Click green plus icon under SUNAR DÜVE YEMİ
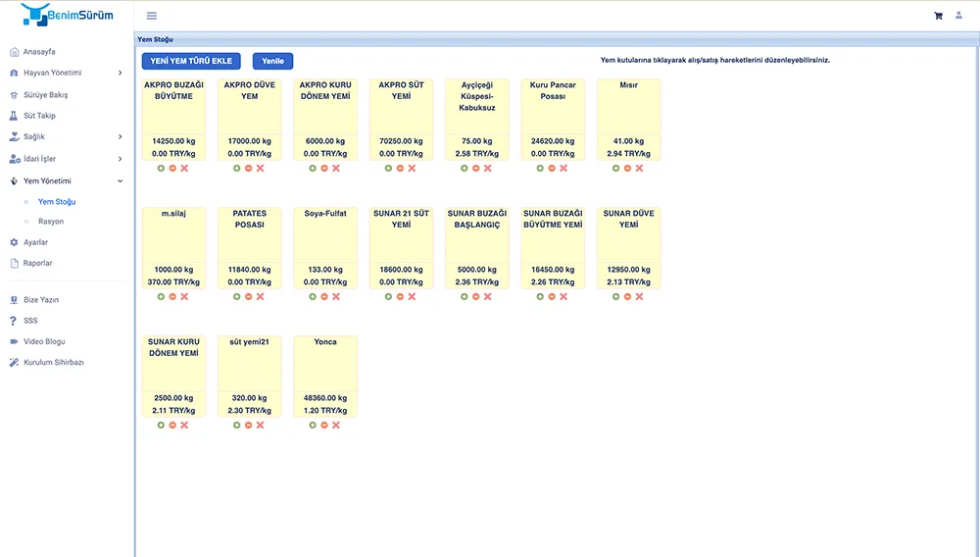980x557 pixels. click(616, 296)
